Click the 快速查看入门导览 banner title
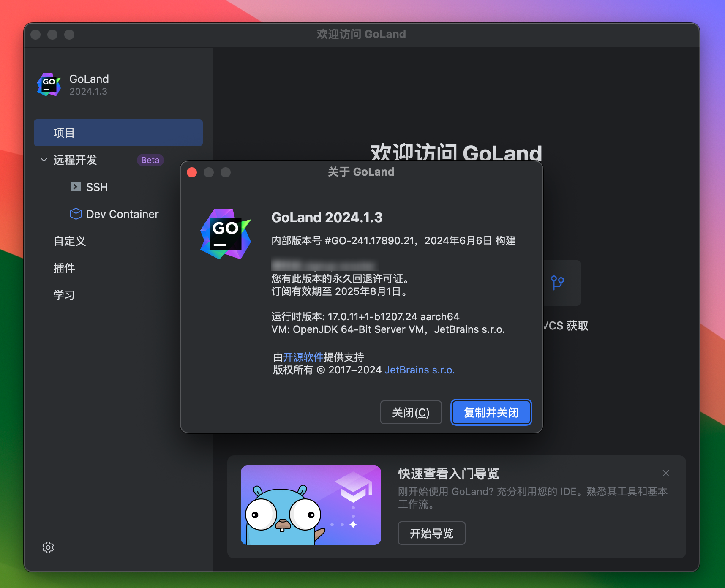This screenshot has width=725, height=588. point(448,474)
